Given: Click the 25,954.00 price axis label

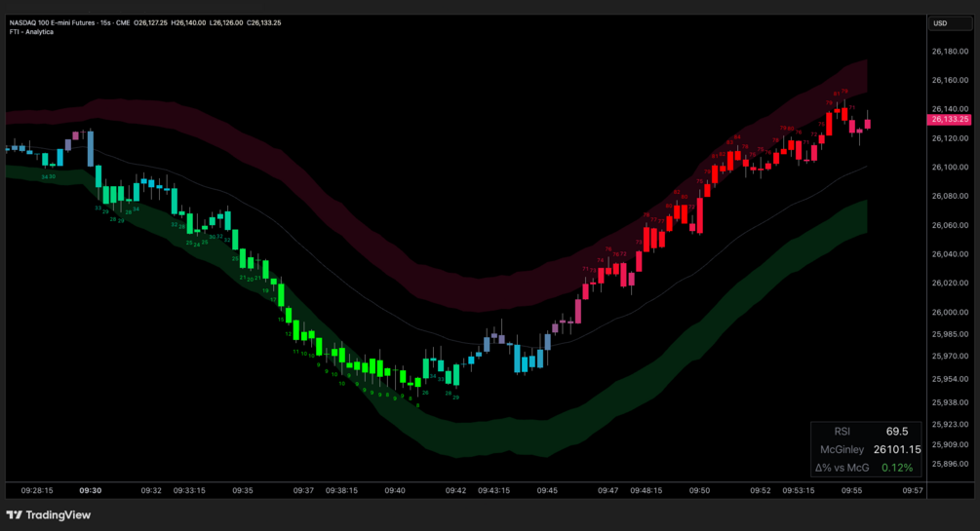Looking at the screenshot, I should (950, 379).
